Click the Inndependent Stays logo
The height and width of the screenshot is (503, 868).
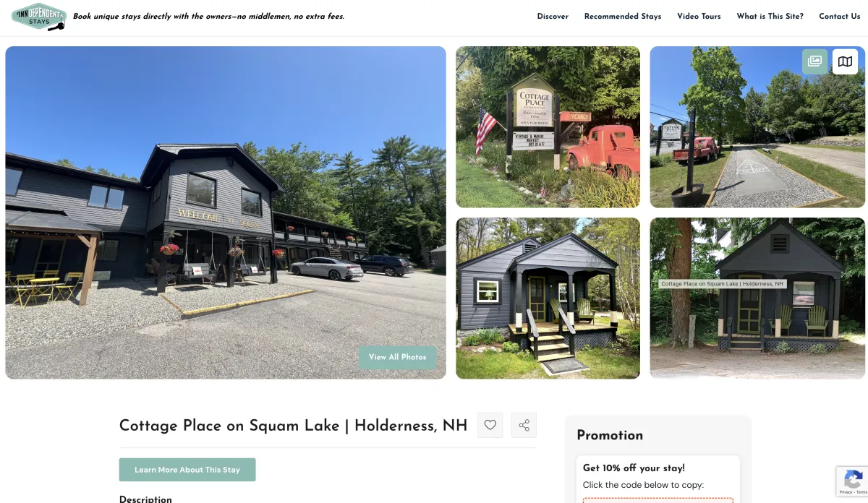point(39,17)
